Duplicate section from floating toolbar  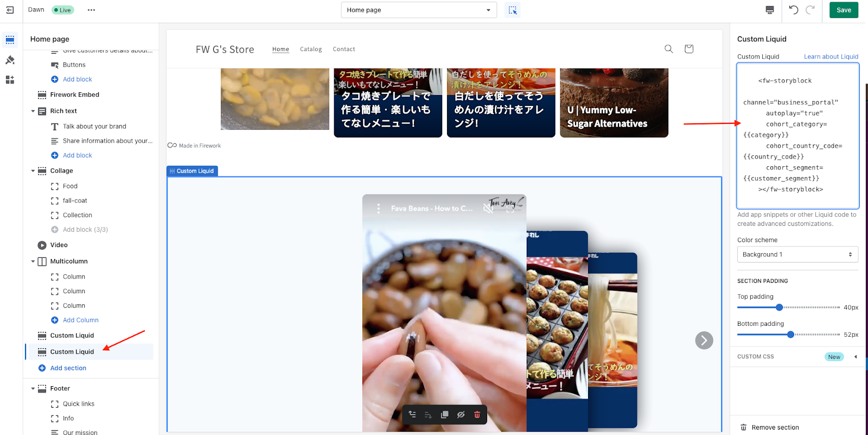[445, 414]
